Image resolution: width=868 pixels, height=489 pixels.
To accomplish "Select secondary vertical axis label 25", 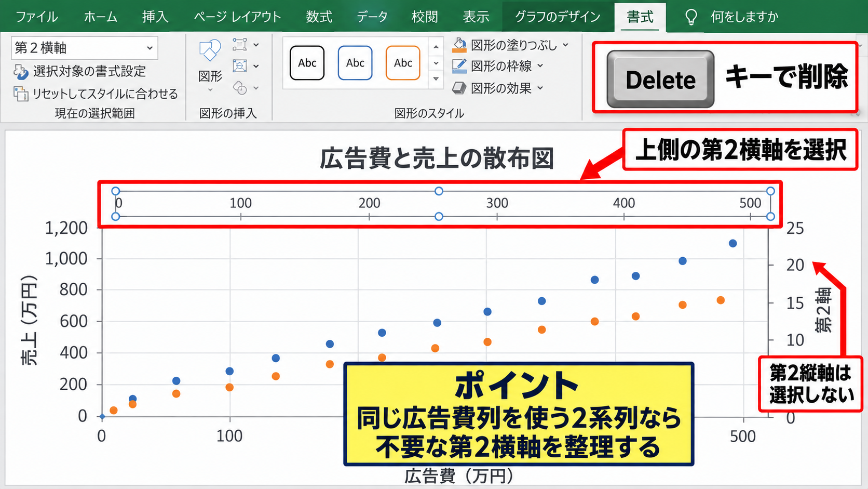I will click(x=795, y=228).
